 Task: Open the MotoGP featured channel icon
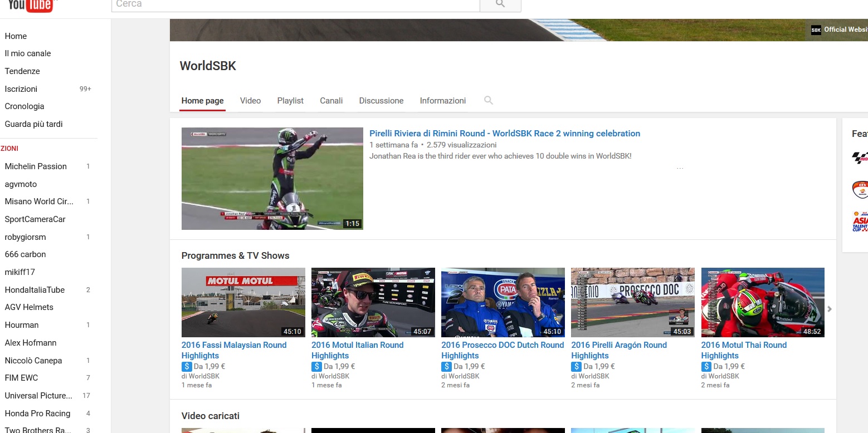[860, 158]
